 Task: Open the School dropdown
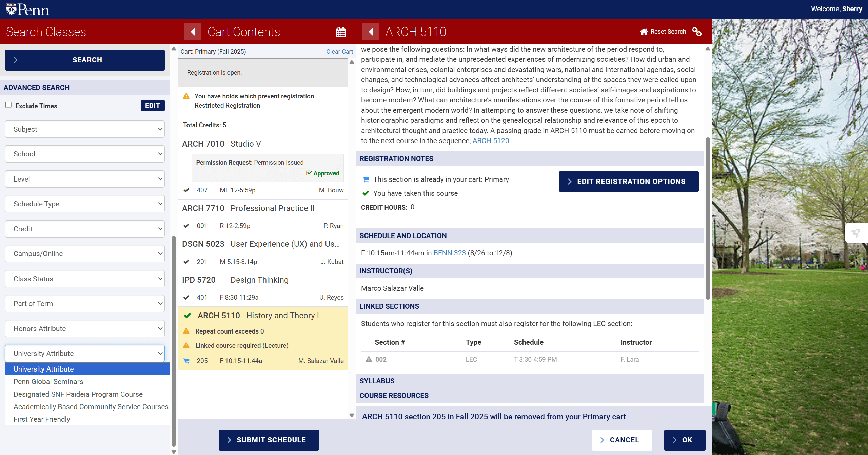click(x=85, y=154)
